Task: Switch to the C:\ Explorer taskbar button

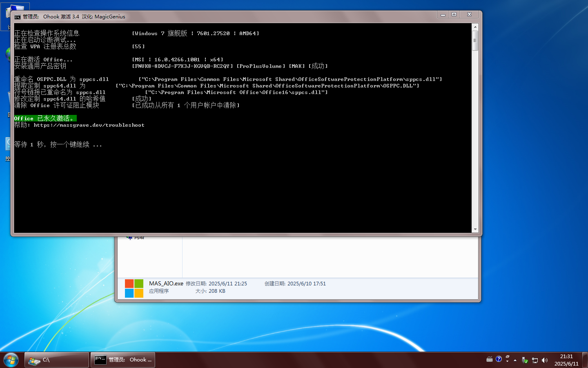Action: 57,360
